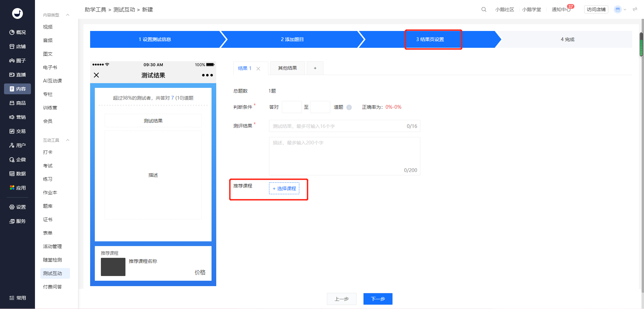Close the 结果 1 tab with the X icon

click(x=258, y=69)
